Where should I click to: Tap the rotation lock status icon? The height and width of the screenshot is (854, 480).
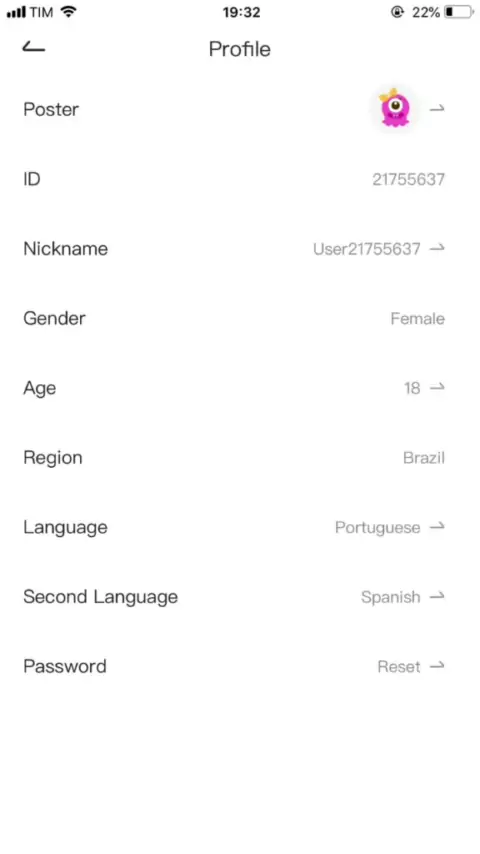click(x=398, y=12)
